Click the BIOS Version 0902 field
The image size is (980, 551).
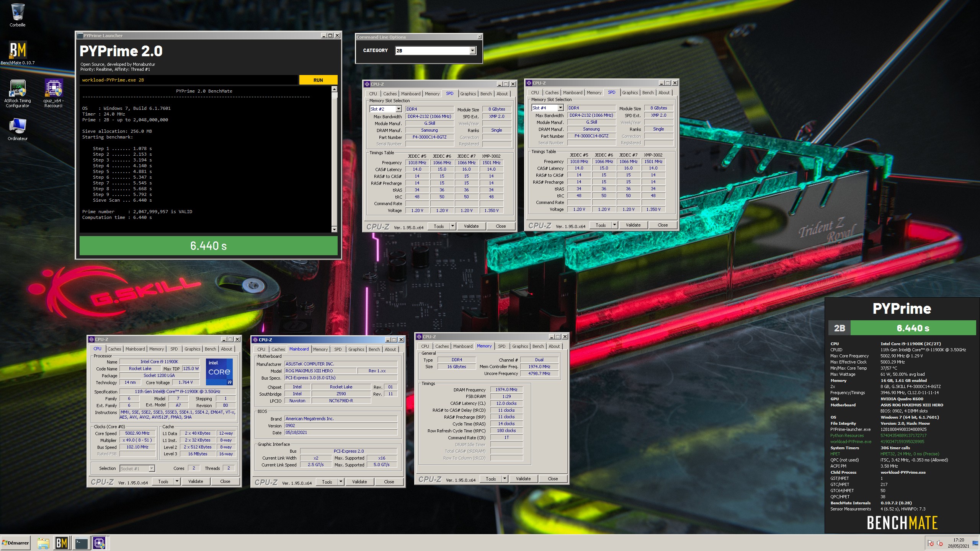(x=341, y=425)
